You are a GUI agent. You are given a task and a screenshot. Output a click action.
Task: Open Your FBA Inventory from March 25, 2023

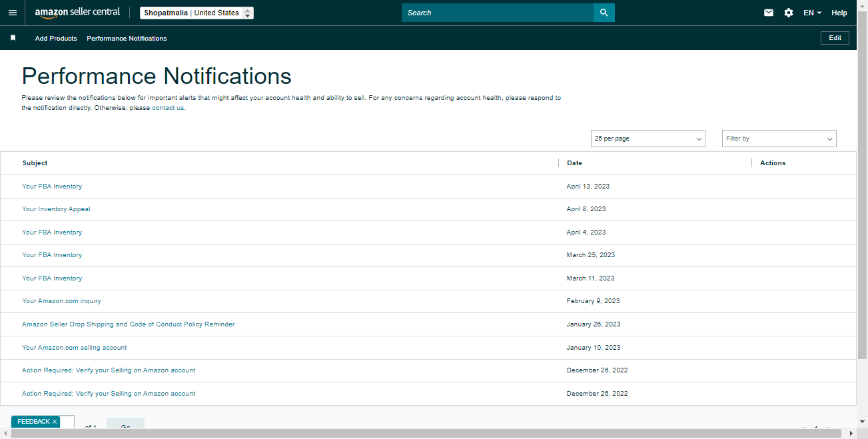[52, 255]
